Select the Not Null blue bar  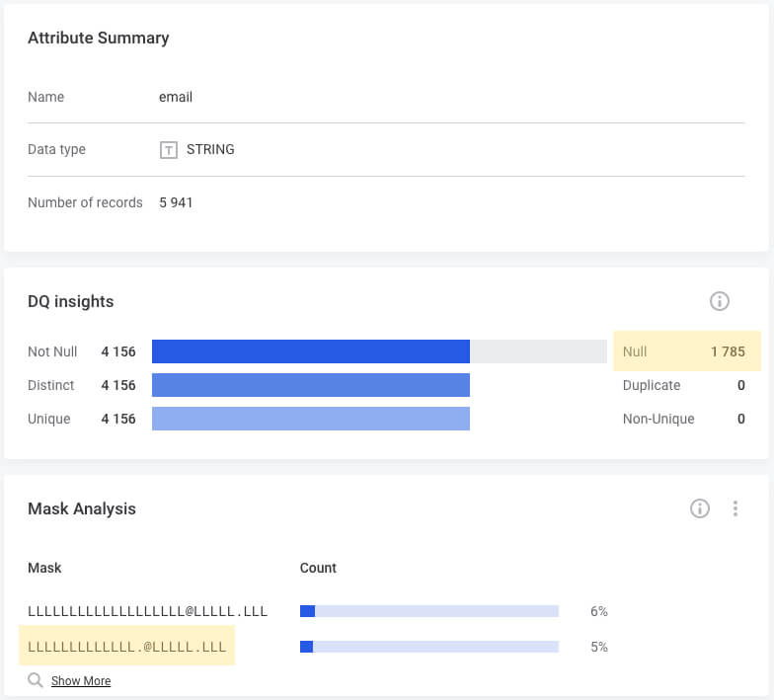(x=310, y=351)
